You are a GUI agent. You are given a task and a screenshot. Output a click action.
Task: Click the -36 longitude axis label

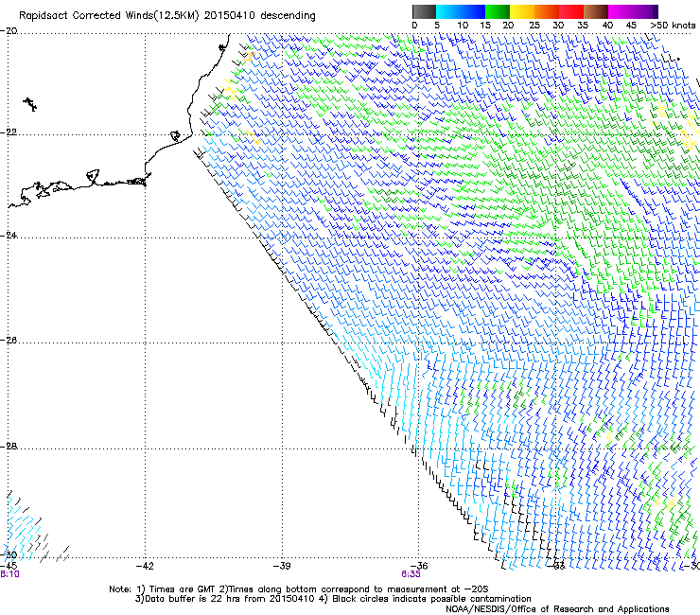click(418, 566)
